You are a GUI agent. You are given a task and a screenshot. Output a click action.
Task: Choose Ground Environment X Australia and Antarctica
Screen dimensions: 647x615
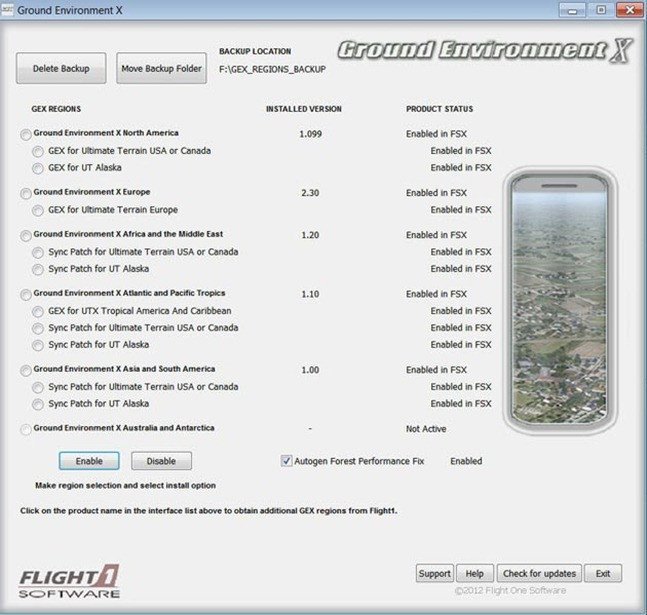click(26, 430)
